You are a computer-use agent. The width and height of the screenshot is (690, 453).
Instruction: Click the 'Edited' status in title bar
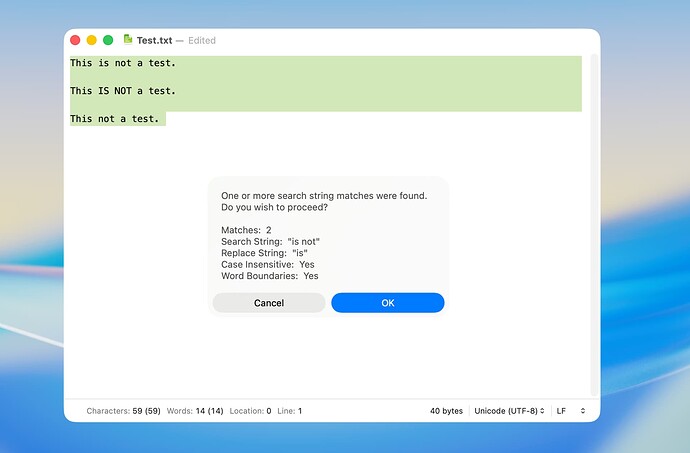pyautogui.click(x=202, y=41)
